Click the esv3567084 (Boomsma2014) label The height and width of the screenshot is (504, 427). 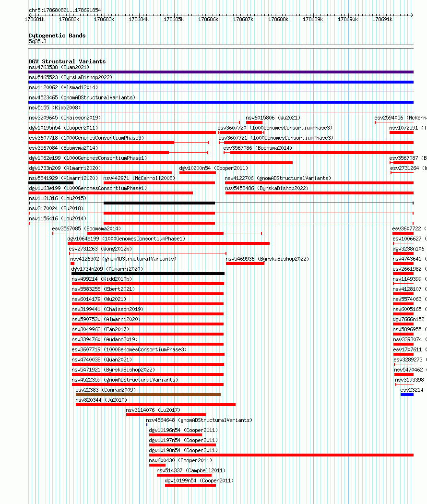(x=63, y=148)
